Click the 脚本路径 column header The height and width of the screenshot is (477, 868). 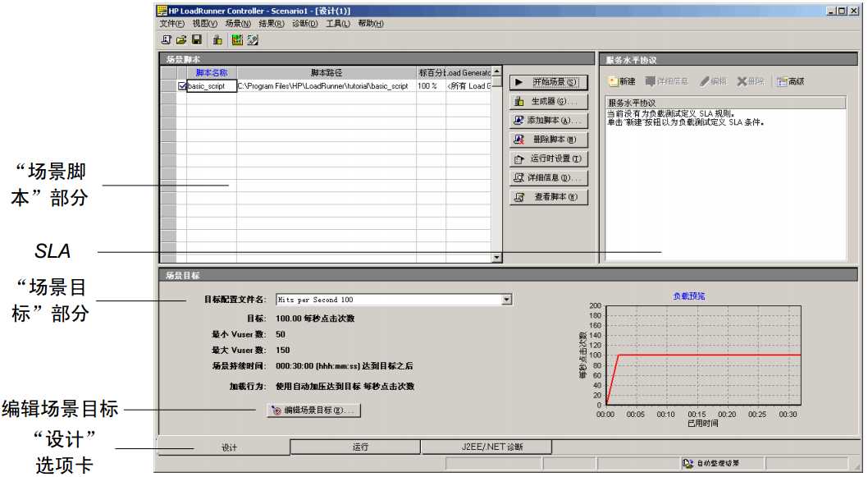[326, 72]
